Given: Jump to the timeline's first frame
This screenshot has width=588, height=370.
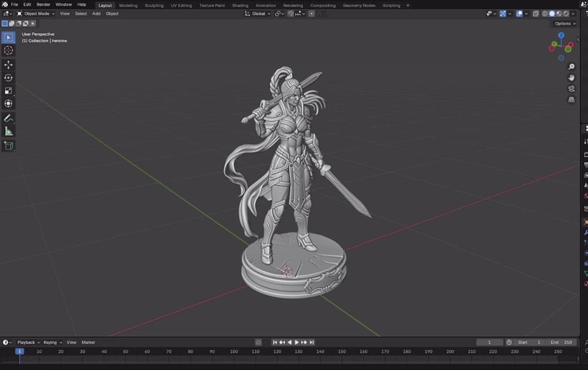Looking at the screenshot, I should (275, 342).
